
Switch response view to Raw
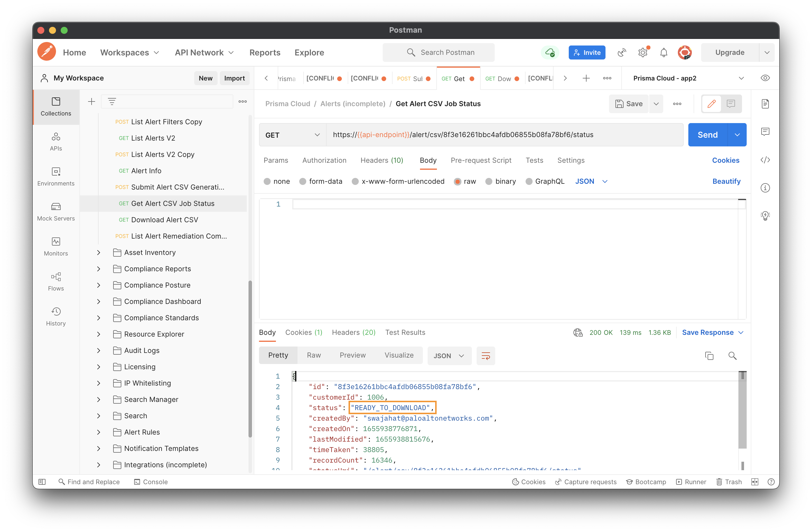point(314,356)
